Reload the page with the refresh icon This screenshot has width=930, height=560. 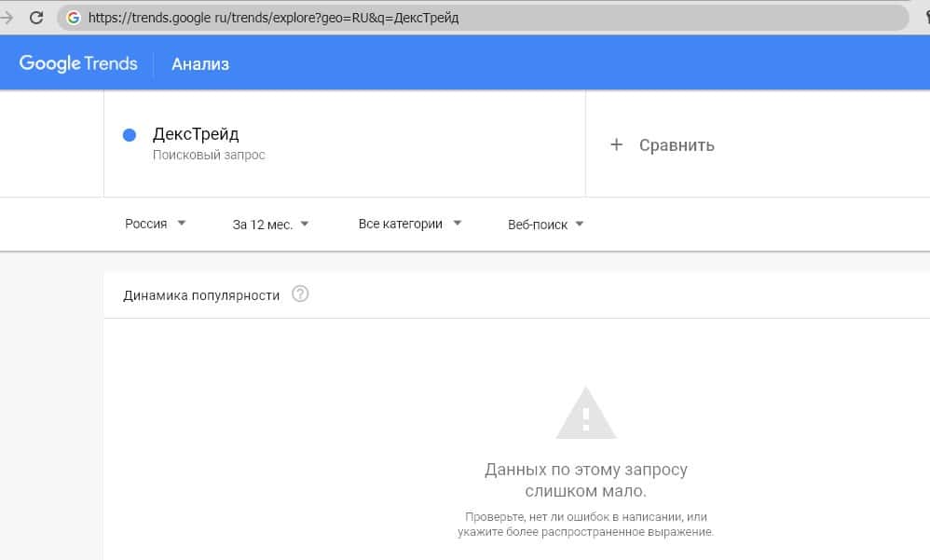37,18
